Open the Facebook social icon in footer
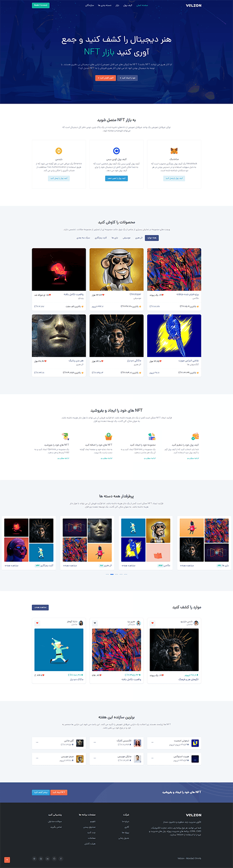The image size is (233, 868). pyautogui.click(x=61, y=859)
